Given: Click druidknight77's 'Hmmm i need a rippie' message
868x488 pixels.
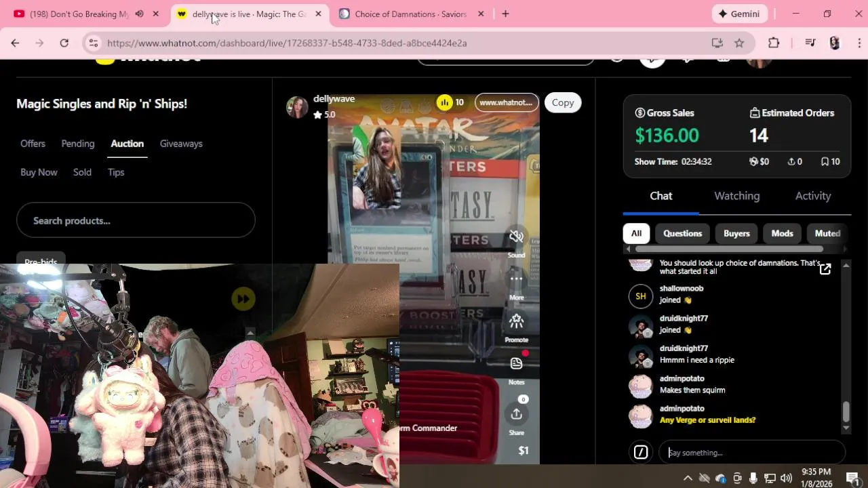Looking at the screenshot, I should pos(697,360).
